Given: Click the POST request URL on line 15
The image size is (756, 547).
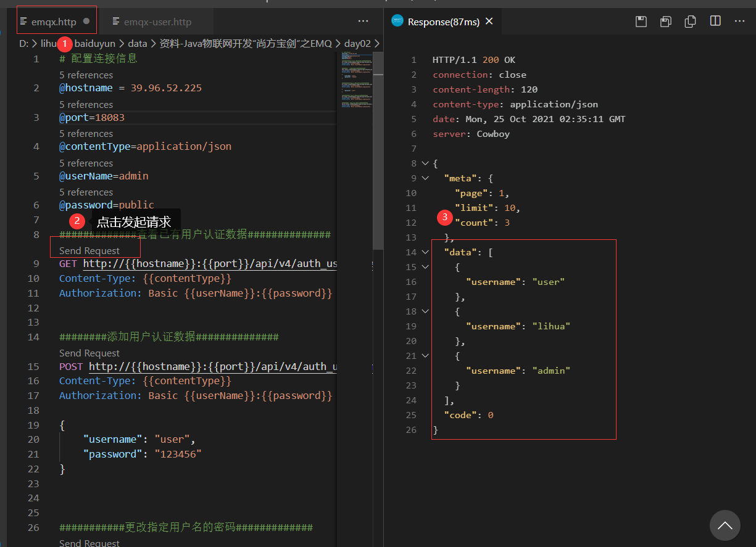Looking at the screenshot, I should [x=213, y=366].
